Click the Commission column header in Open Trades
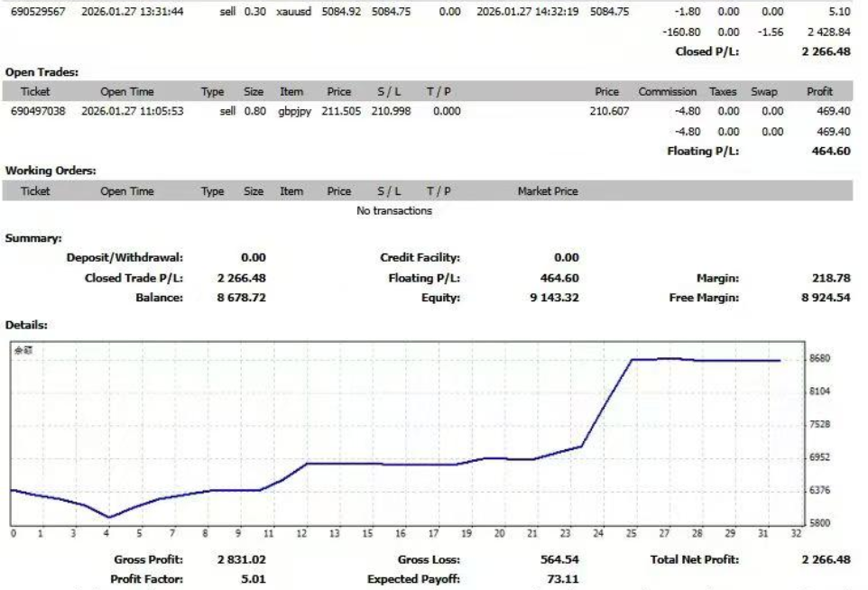 [667, 92]
